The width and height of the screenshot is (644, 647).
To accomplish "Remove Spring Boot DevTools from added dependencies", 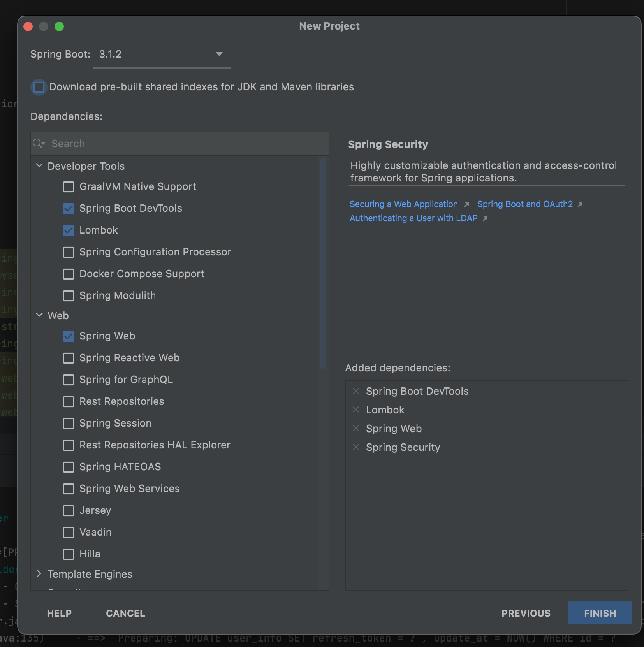I will (356, 391).
